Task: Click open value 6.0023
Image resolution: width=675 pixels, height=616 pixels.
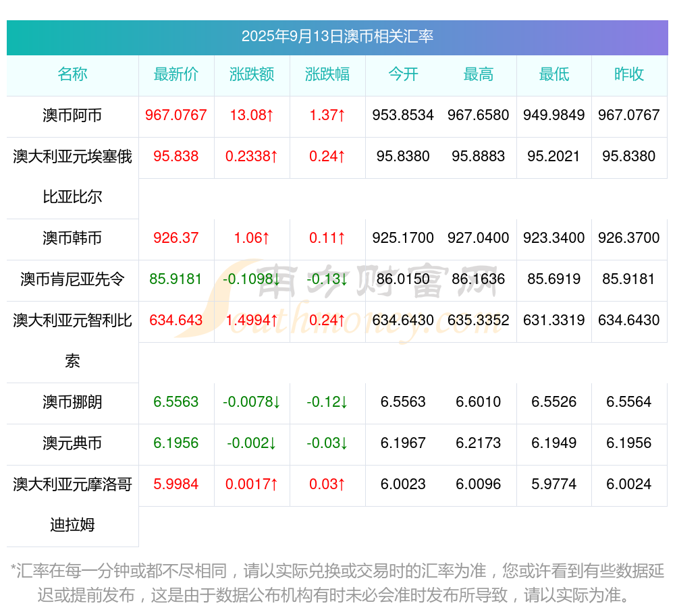Action: 403,484
